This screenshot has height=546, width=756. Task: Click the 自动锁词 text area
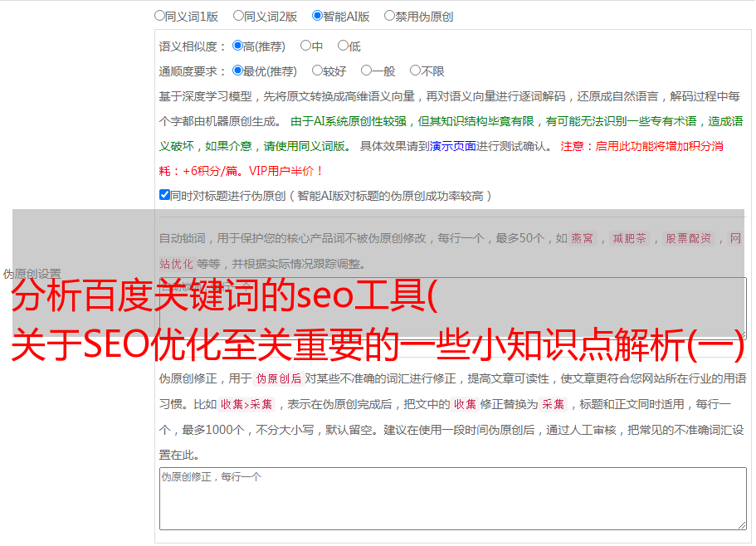coord(453,308)
